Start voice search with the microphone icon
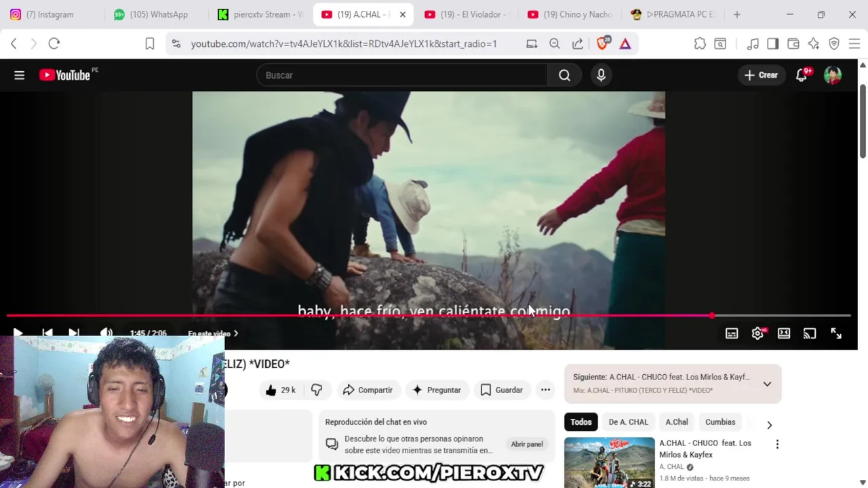 click(x=601, y=75)
